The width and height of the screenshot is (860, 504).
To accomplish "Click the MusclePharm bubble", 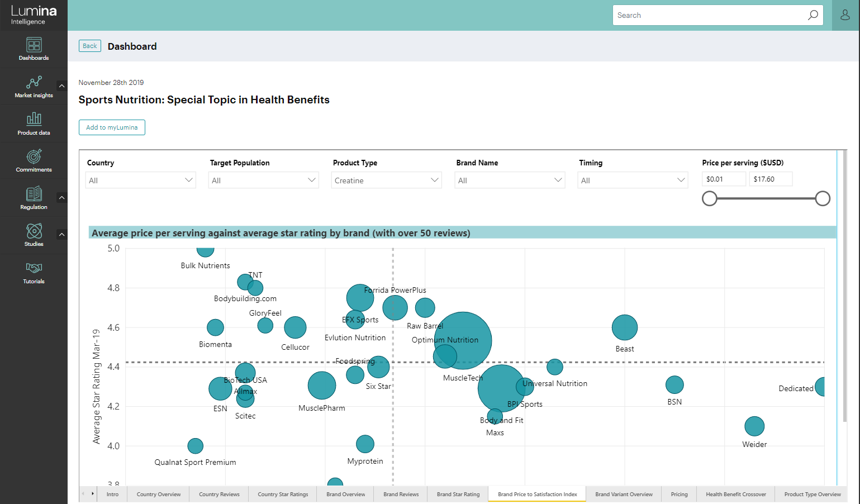I will tap(322, 386).
